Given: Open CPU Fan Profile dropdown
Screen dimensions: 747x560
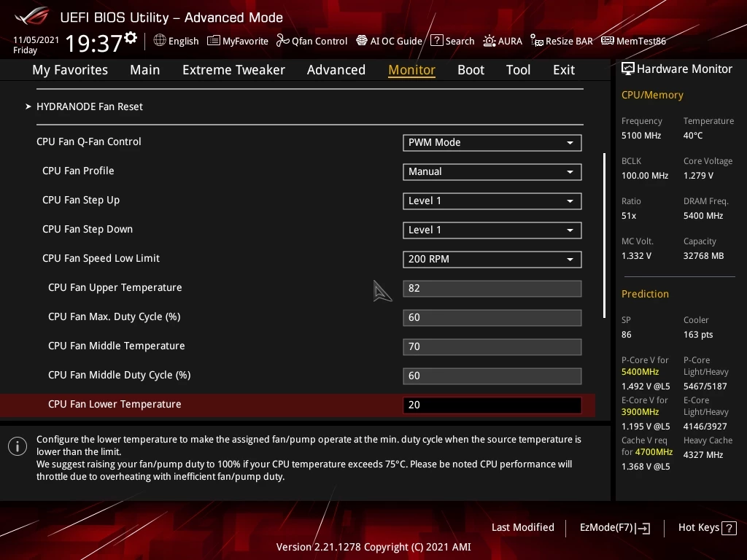Looking at the screenshot, I should click(x=492, y=171).
